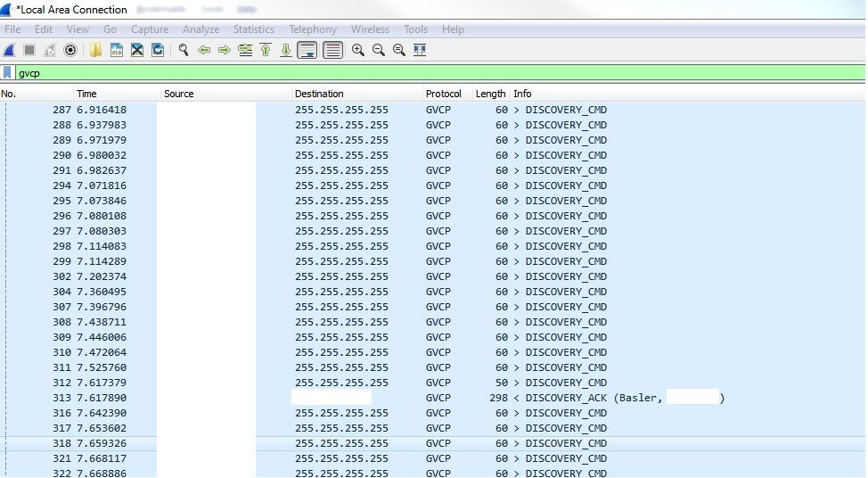Open the Go menu

(x=110, y=29)
